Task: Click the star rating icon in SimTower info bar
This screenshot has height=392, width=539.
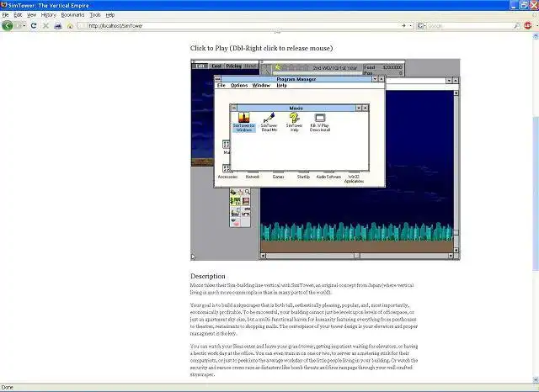Action: [278, 67]
